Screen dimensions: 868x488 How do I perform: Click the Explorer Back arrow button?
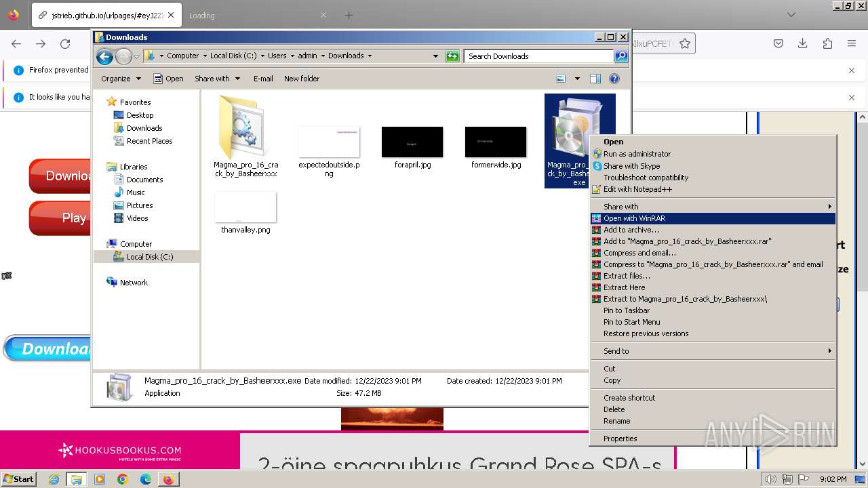[x=104, y=56]
